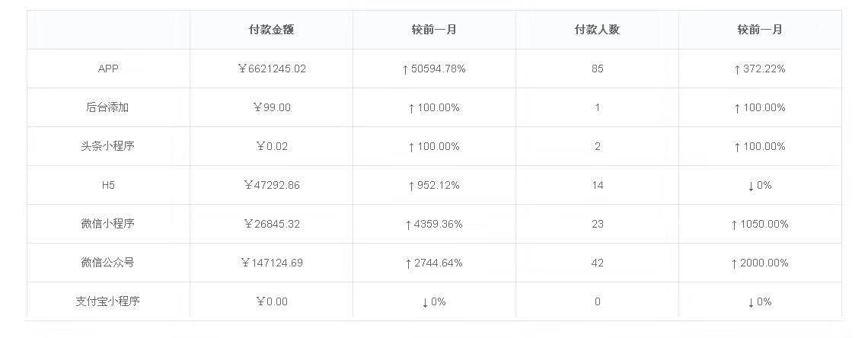Select the 952.12% growth cell
Viewport: 868px width, 338px height.
pyautogui.click(x=434, y=185)
